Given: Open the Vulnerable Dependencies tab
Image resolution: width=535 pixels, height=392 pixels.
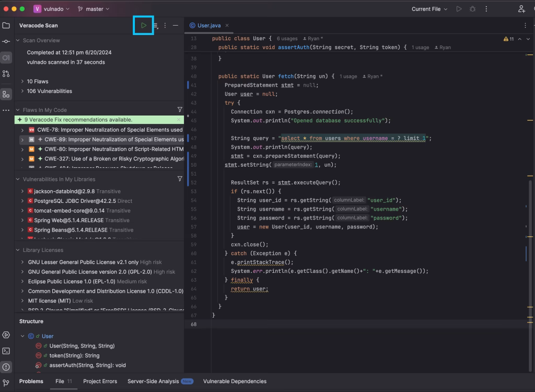Looking at the screenshot, I should 235,381.
